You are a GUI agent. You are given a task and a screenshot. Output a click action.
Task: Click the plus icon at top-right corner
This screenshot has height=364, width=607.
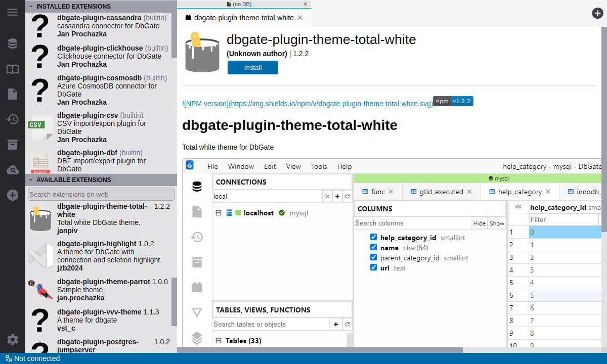tap(597, 13)
